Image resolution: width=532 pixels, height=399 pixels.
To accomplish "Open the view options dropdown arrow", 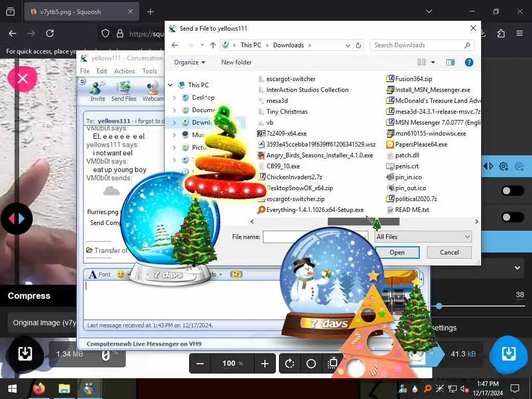I will 433,62.
